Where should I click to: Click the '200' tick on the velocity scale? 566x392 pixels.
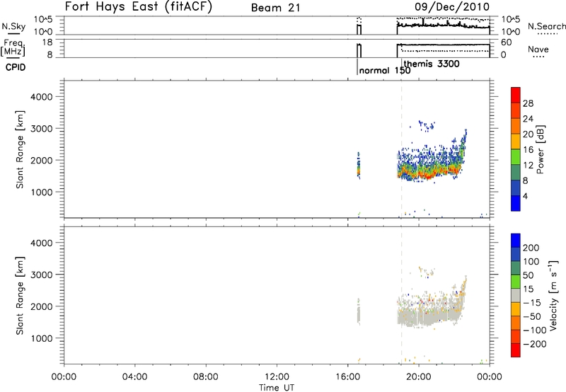[531, 248]
